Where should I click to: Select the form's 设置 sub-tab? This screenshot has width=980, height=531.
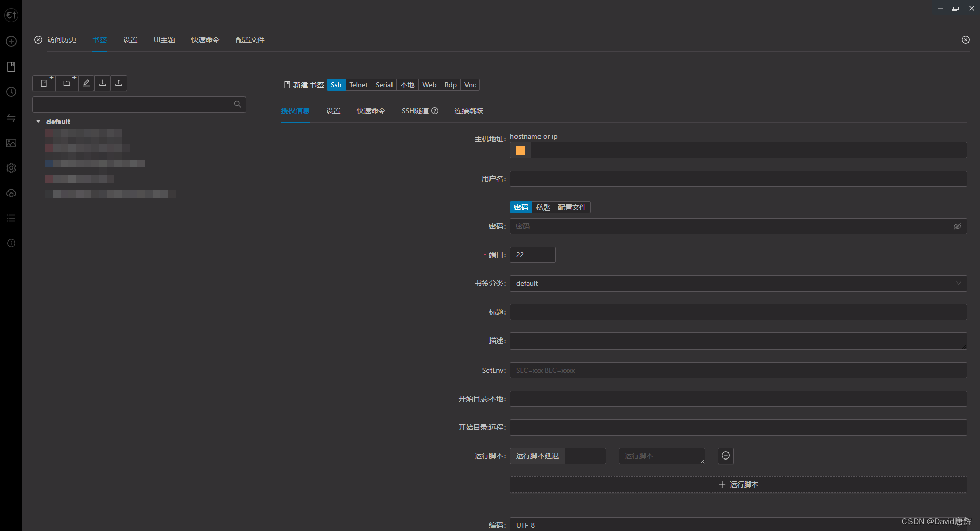333,111
